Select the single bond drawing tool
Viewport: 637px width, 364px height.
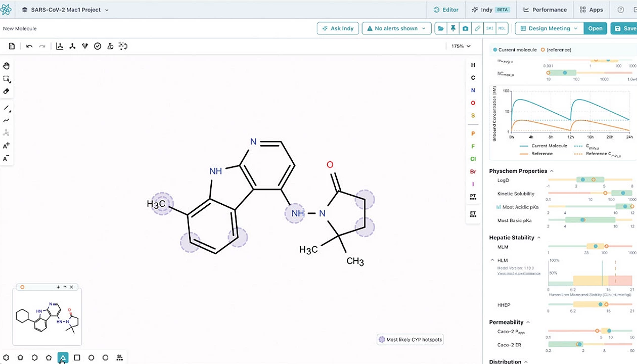pyautogui.click(x=6, y=108)
